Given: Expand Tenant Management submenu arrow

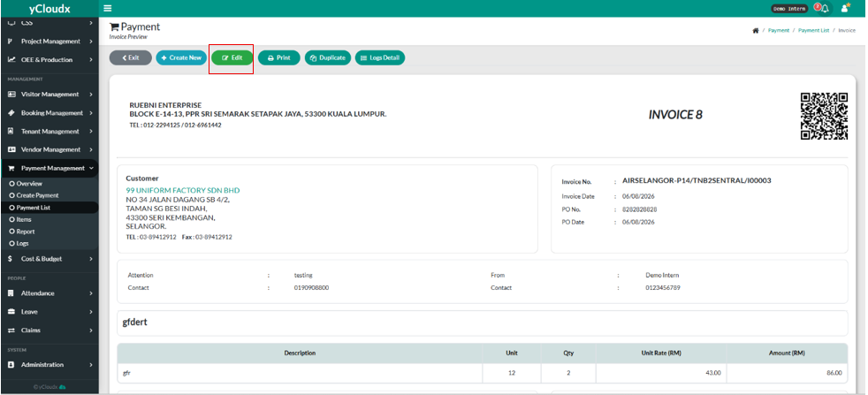Looking at the screenshot, I should [x=91, y=131].
